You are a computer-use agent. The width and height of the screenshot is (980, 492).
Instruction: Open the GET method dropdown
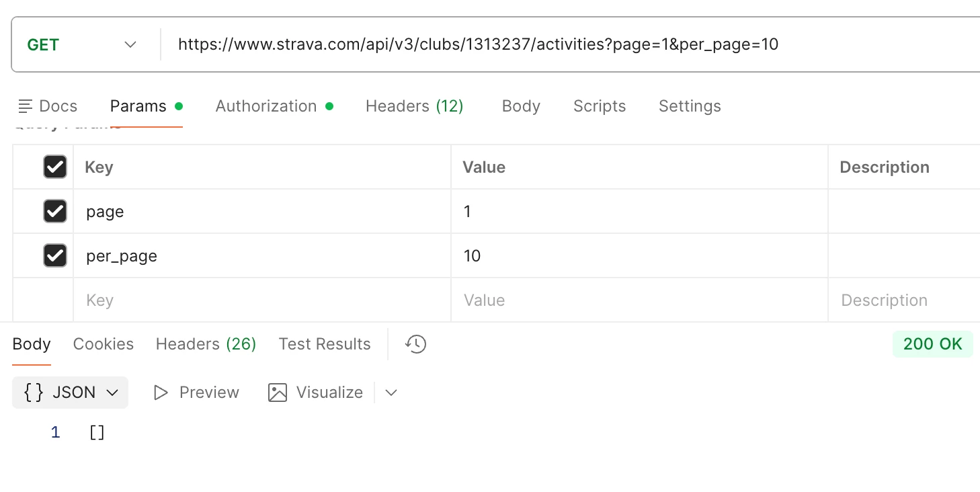click(x=82, y=45)
